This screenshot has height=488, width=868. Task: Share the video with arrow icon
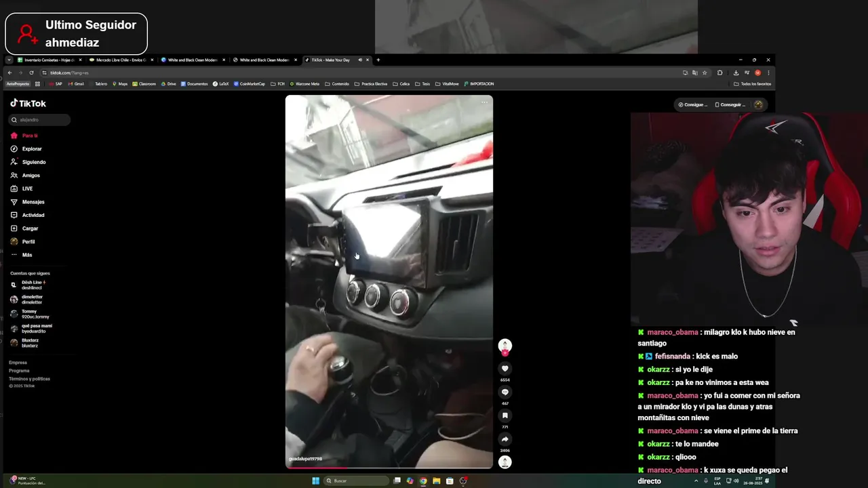tap(505, 439)
